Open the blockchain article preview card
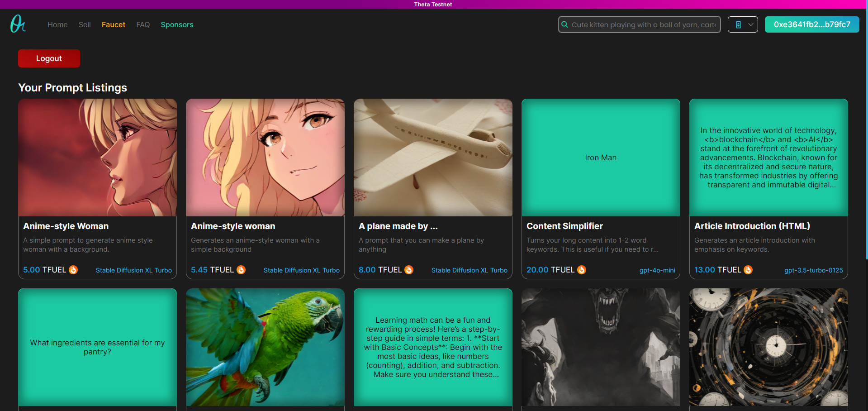Viewport: 868px width, 411px height. pos(769,158)
